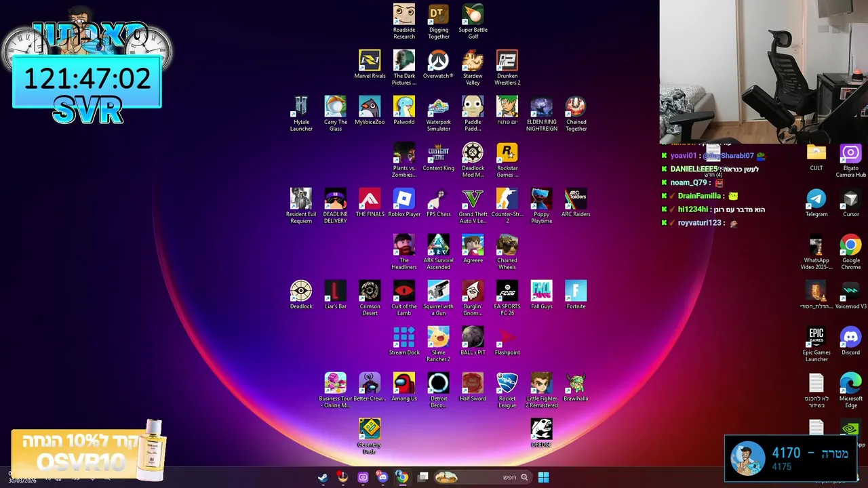Click Steam icon in the taskbar

[323, 477]
